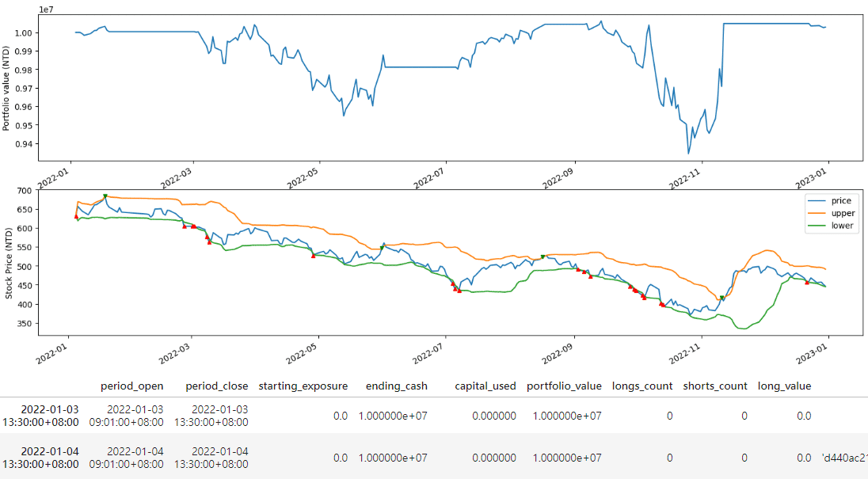Click the portfolio_value column header
The width and height of the screenshot is (868, 479).
[562, 386]
